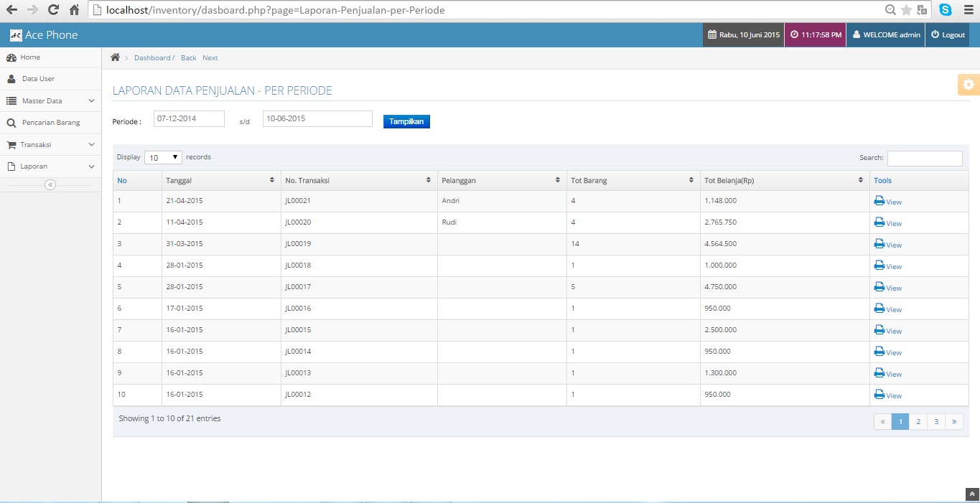
Task: Select Data User from the sidebar
Action: tap(38, 78)
